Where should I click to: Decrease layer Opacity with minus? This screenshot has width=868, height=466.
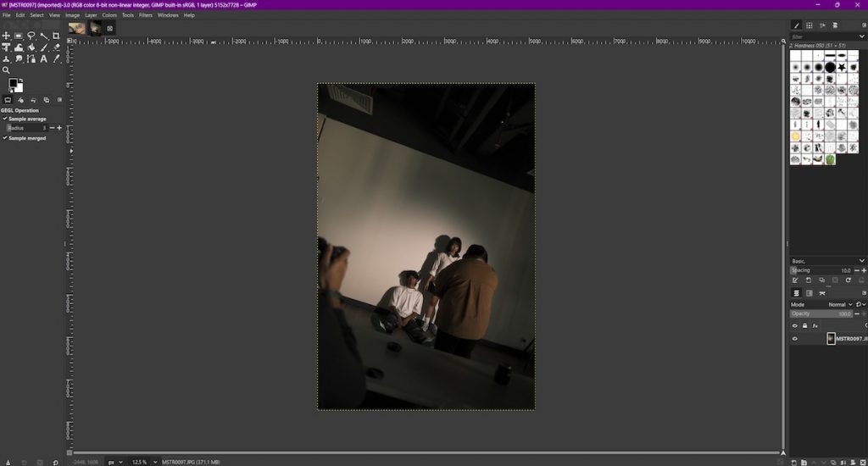point(857,313)
